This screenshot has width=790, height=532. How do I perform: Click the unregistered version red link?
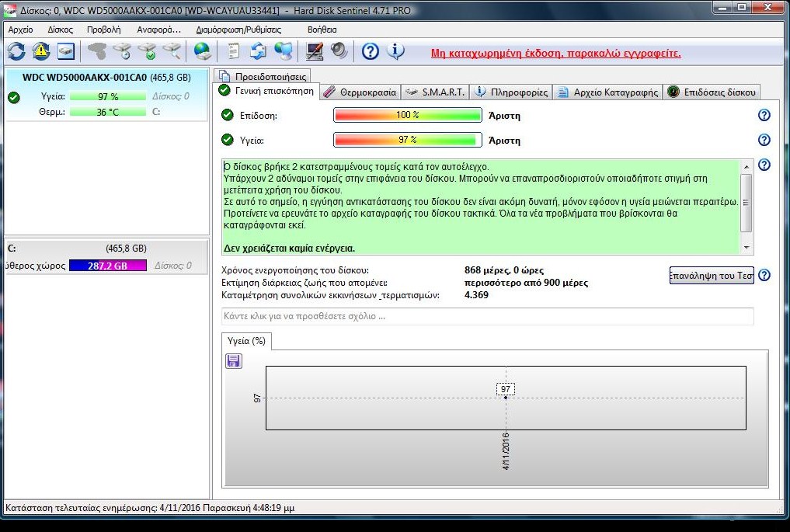click(x=555, y=54)
